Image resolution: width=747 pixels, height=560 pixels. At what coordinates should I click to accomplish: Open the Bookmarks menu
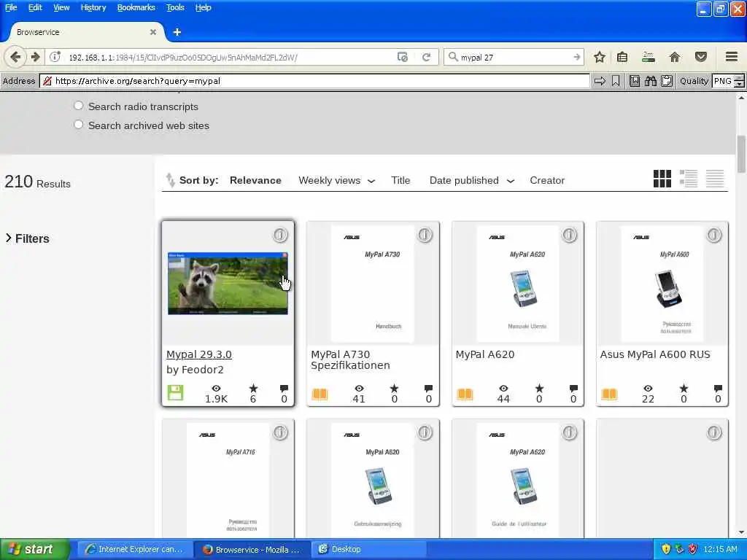[136, 7]
